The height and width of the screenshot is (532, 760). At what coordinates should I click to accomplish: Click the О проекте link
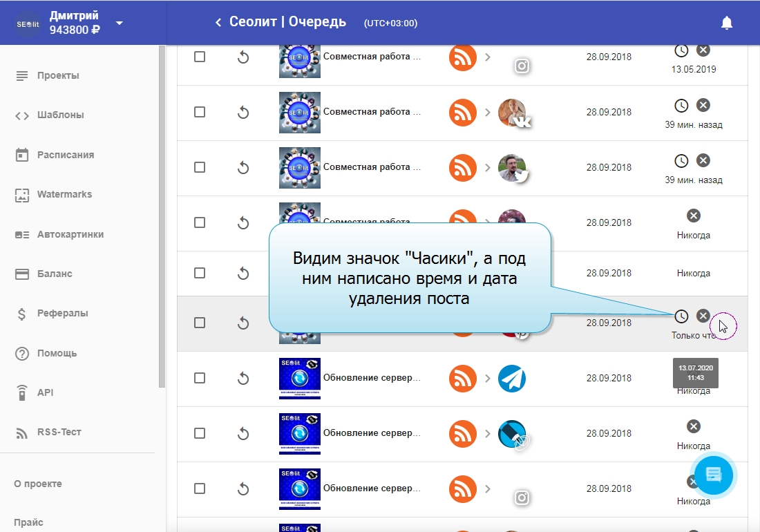click(x=38, y=484)
